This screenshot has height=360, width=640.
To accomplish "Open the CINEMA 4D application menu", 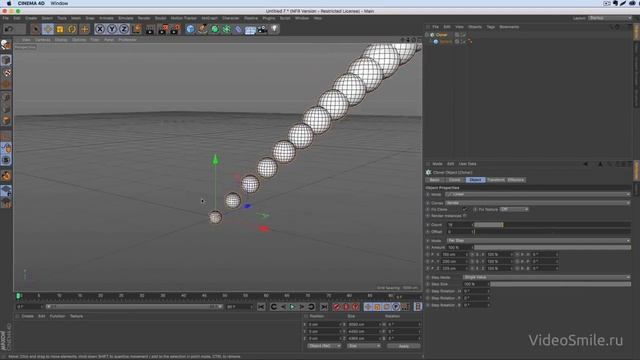I will 31,3.
